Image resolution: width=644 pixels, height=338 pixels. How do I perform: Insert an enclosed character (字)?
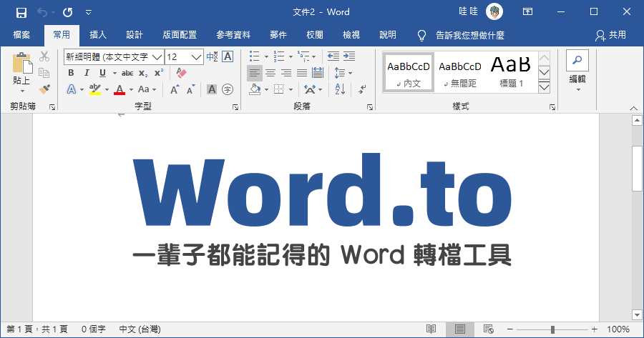228,89
